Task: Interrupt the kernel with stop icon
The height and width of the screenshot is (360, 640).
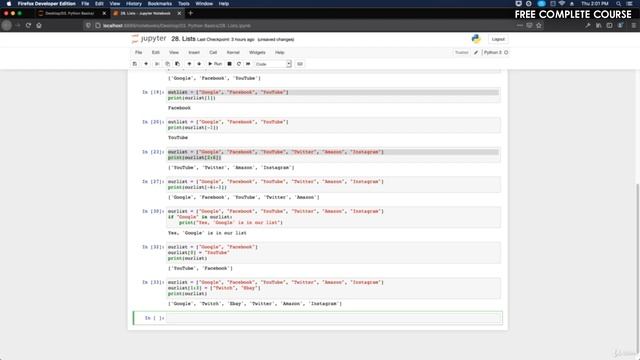Action: [229, 64]
